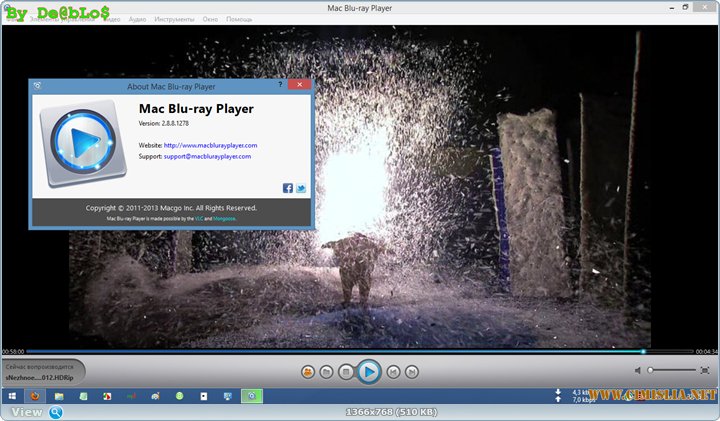Open the Видео menu
Screen dimensions: 720x421
tap(113, 19)
